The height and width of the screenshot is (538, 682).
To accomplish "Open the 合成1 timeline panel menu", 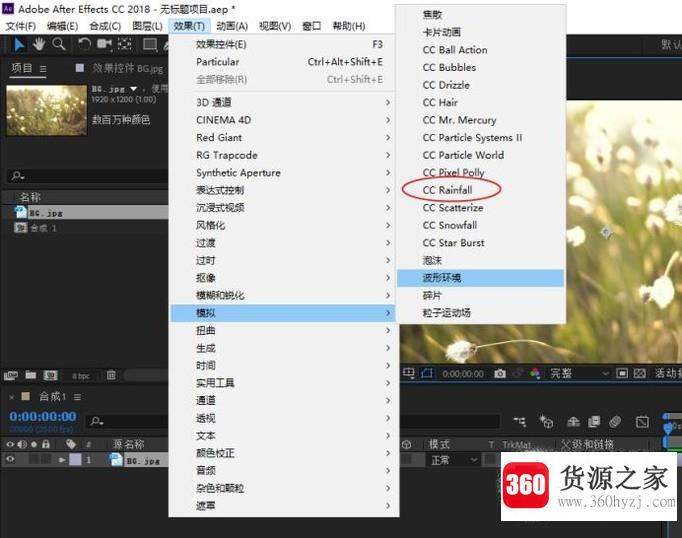I will pyautogui.click(x=77, y=397).
